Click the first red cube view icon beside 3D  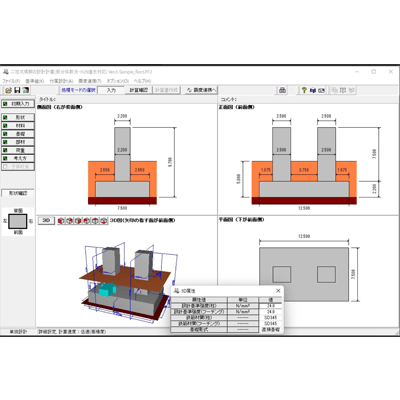coord(61,221)
